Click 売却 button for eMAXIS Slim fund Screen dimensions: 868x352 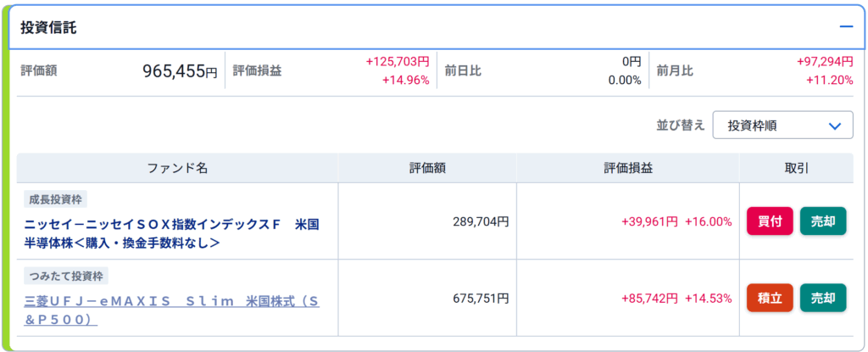823,298
